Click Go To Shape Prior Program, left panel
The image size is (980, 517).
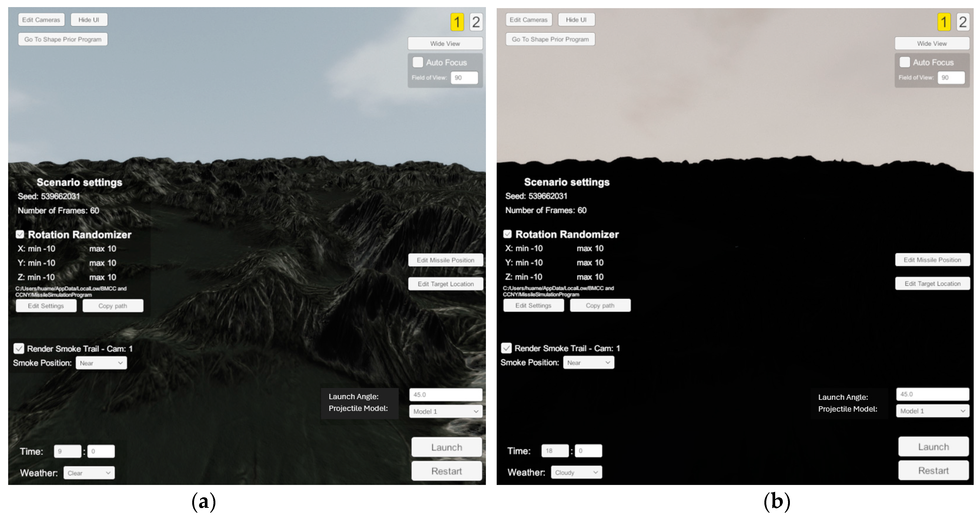coord(63,39)
